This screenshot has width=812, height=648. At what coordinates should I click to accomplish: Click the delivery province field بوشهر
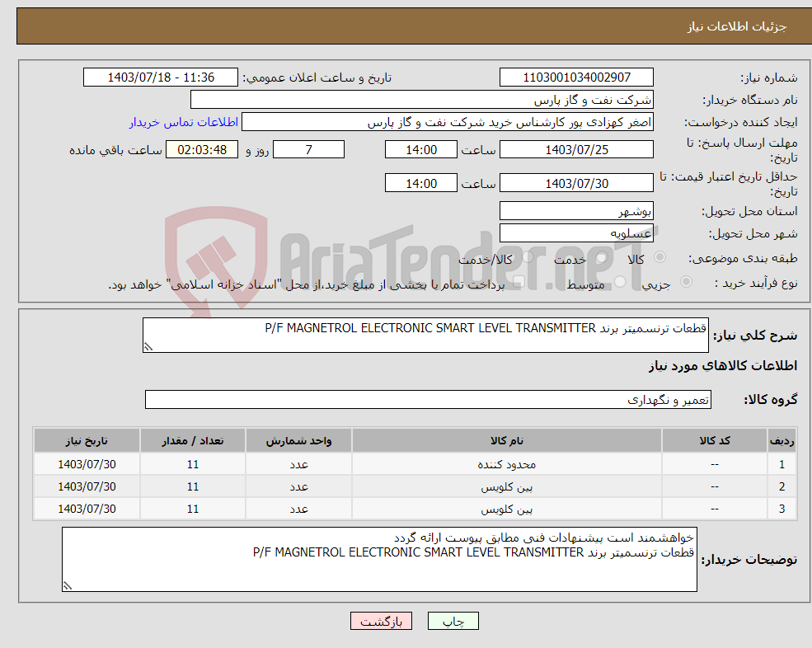coord(576,211)
